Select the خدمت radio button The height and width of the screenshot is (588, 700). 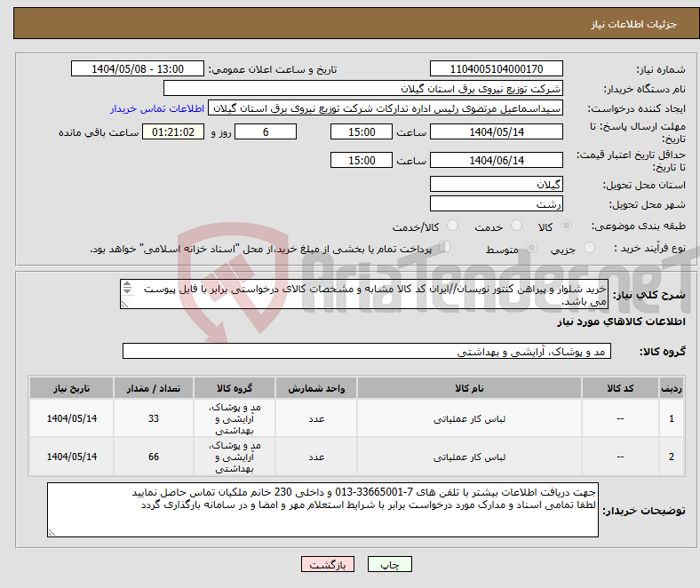click(x=520, y=227)
